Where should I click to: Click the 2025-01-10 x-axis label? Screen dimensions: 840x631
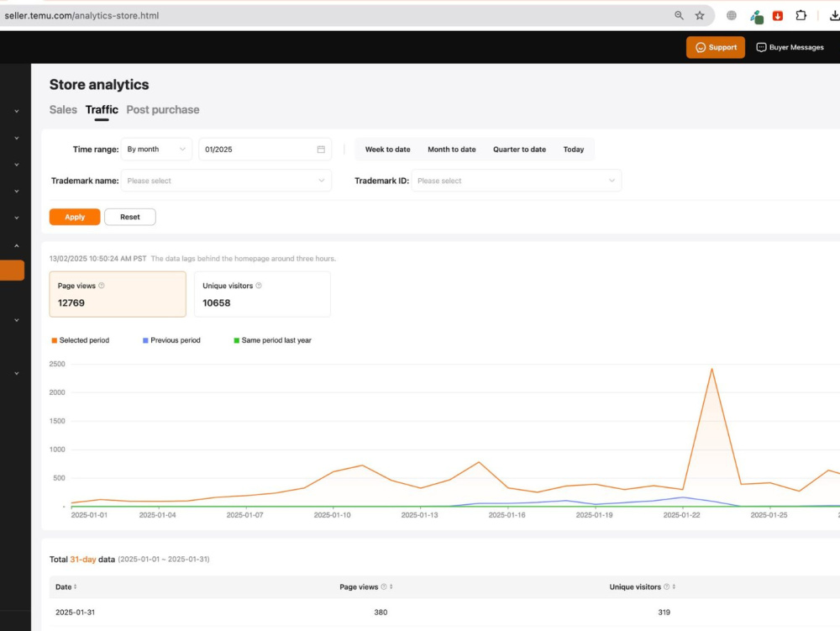(332, 515)
